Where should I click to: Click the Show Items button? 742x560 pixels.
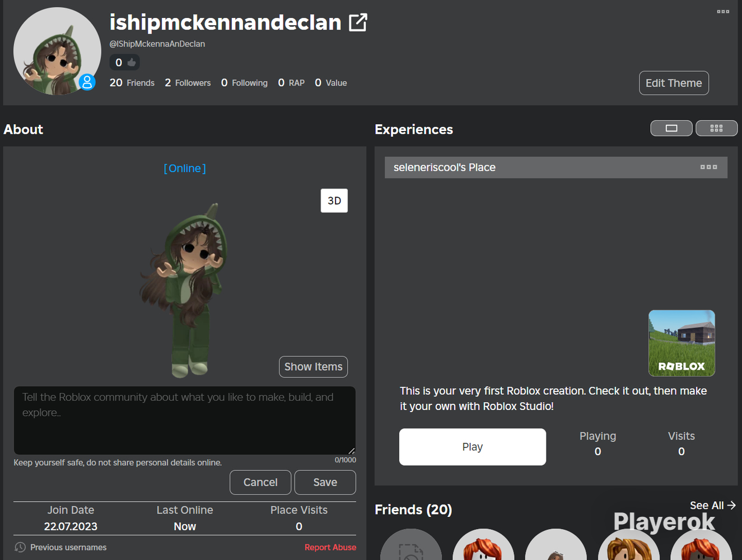(314, 367)
